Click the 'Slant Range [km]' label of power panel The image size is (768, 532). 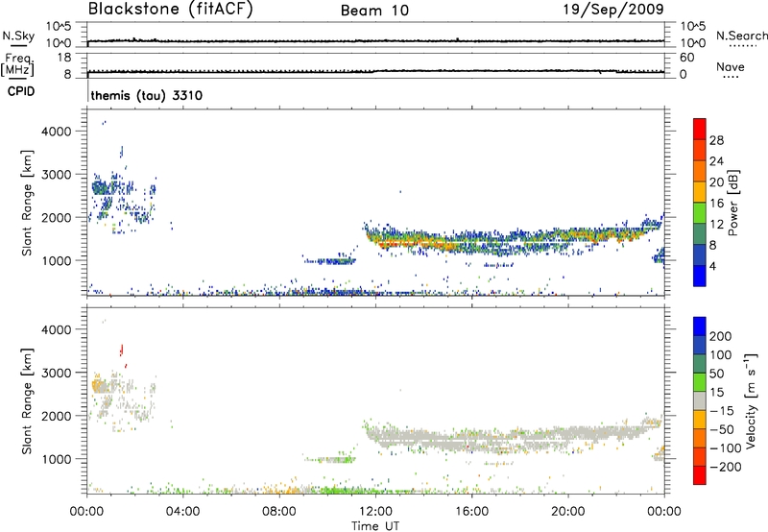click(27, 203)
